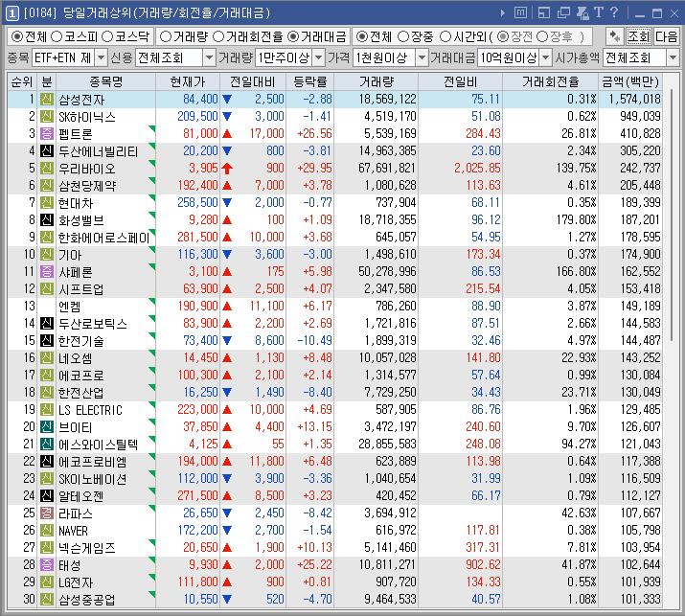Click the black badge beside 화성밸브
Viewport: 685px width, 616px height.
(47, 219)
